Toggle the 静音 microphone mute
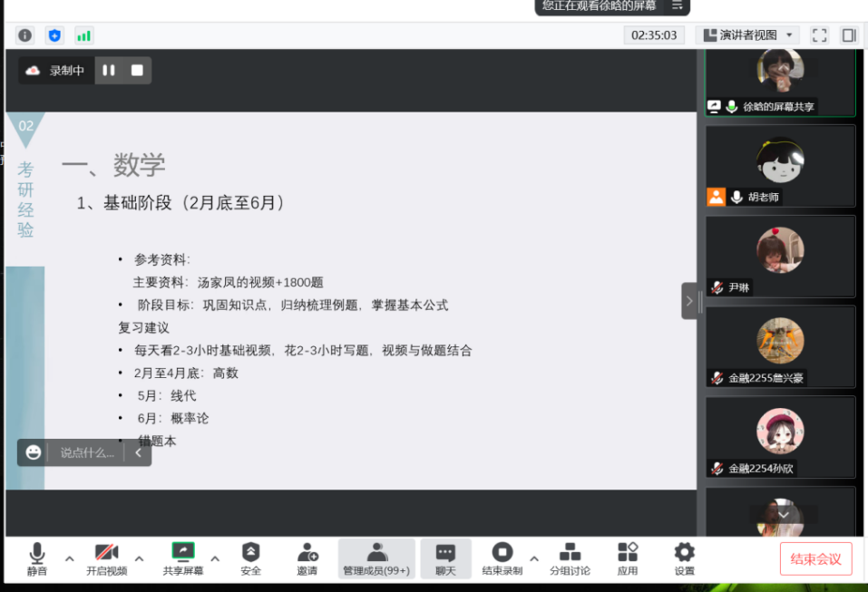Viewport: 868px width, 592px height. pyautogui.click(x=36, y=558)
